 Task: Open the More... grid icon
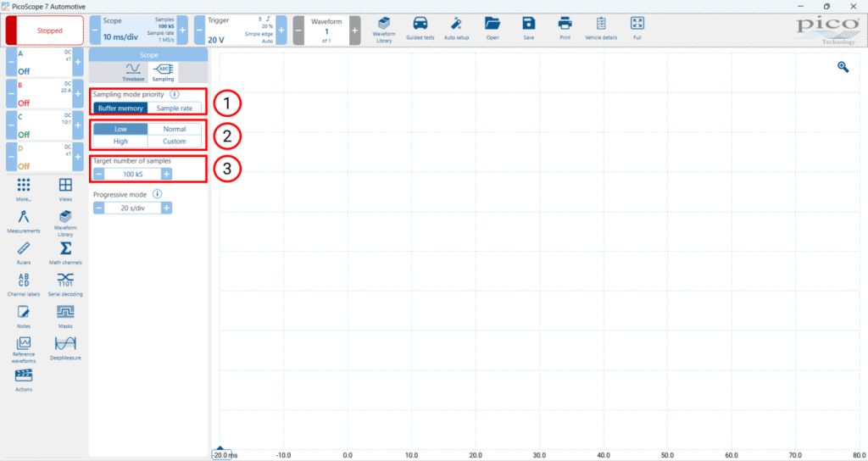23,189
